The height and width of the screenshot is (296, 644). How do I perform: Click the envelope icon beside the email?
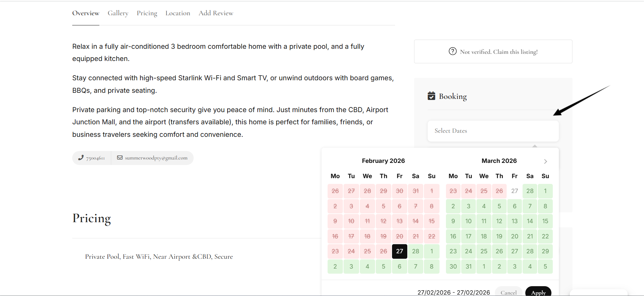pyautogui.click(x=120, y=158)
